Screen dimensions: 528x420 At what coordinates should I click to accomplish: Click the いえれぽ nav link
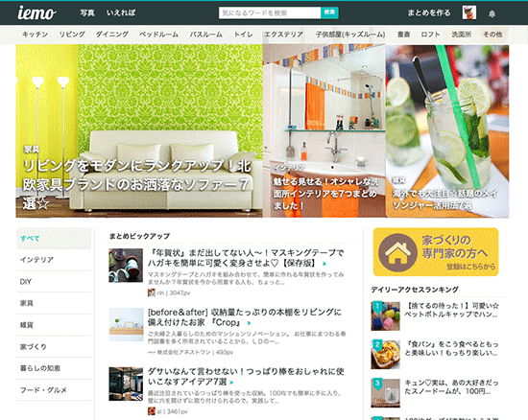[121, 12]
